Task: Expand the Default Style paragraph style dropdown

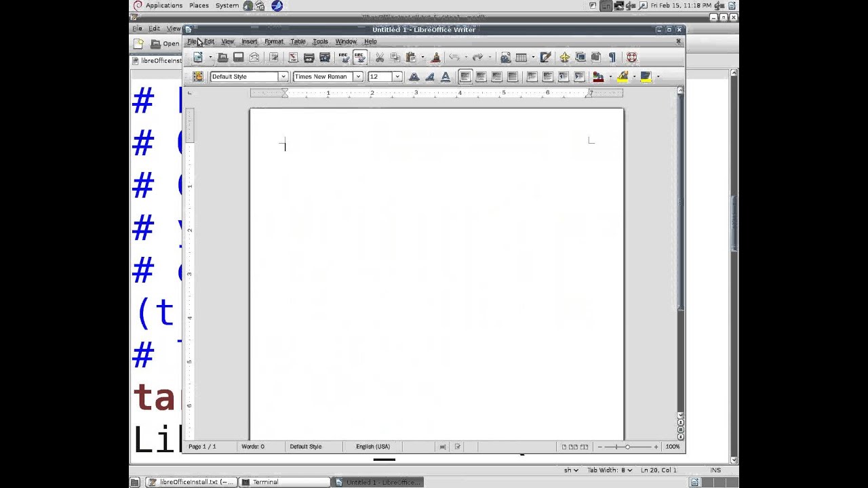Action: (x=283, y=77)
